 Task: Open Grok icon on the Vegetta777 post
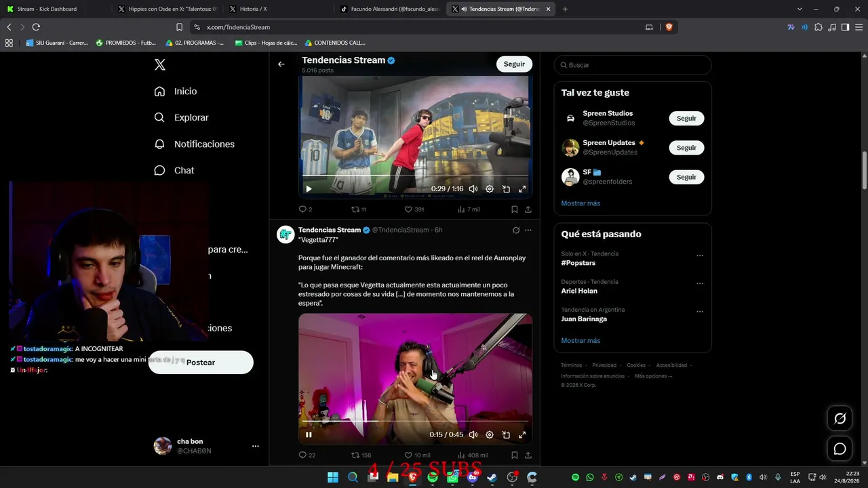(516, 230)
